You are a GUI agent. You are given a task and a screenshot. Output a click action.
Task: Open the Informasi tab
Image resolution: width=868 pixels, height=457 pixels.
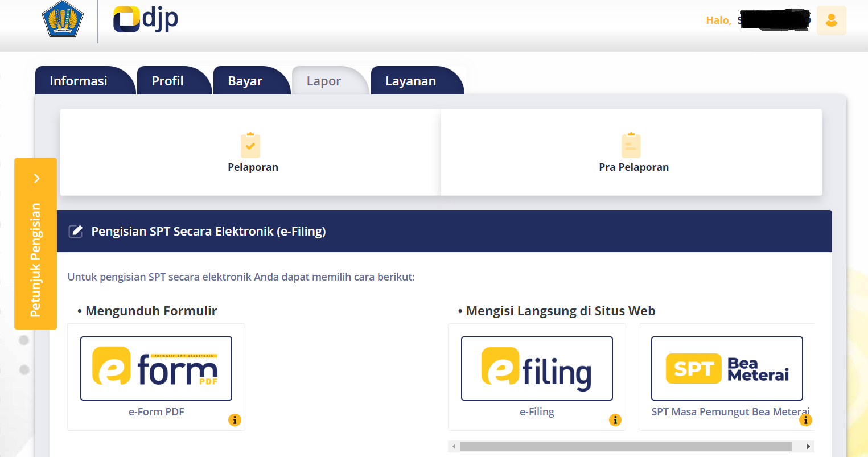pyautogui.click(x=85, y=80)
